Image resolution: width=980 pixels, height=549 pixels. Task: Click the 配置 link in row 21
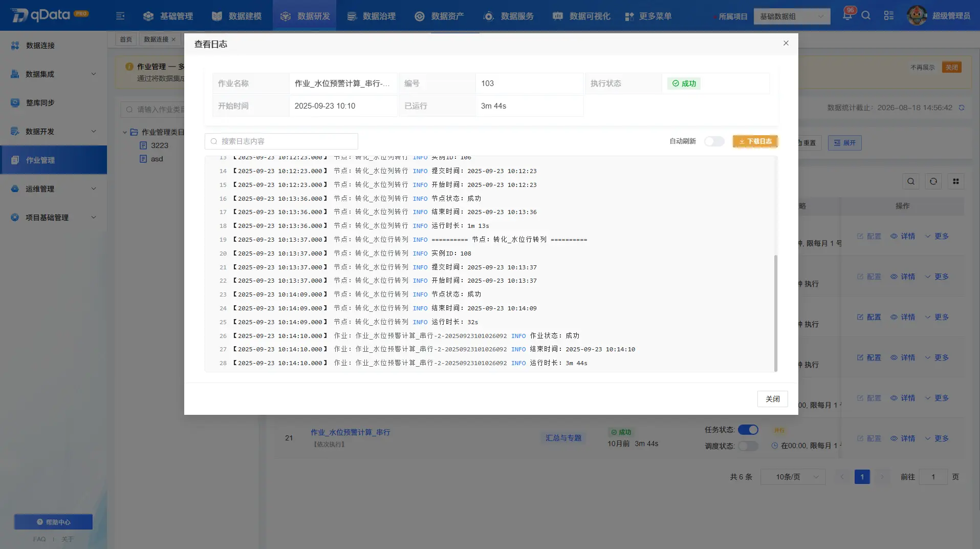(869, 438)
